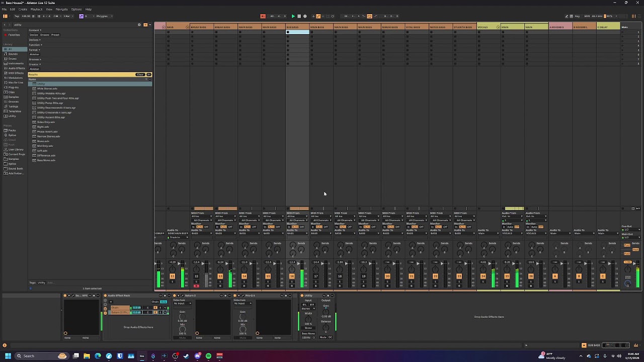Open the File menu
This screenshot has height=362, width=644.
5,9
